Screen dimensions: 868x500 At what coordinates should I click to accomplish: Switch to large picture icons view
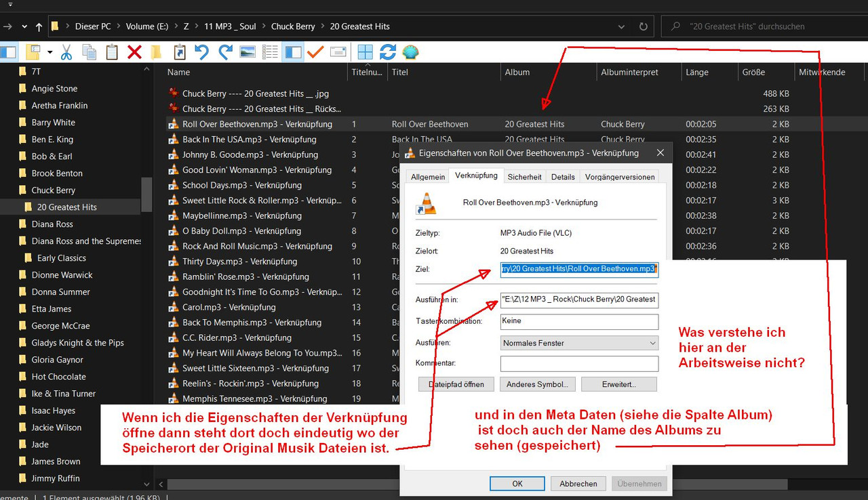(248, 52)
